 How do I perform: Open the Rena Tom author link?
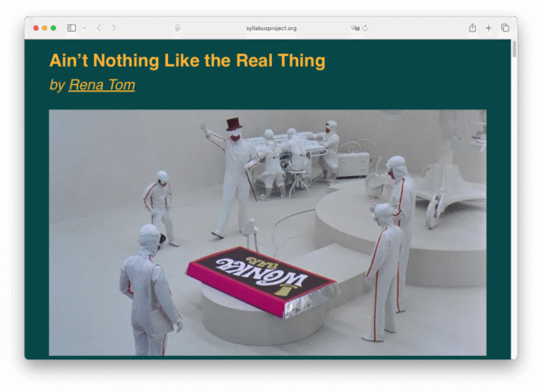[101, 85]
